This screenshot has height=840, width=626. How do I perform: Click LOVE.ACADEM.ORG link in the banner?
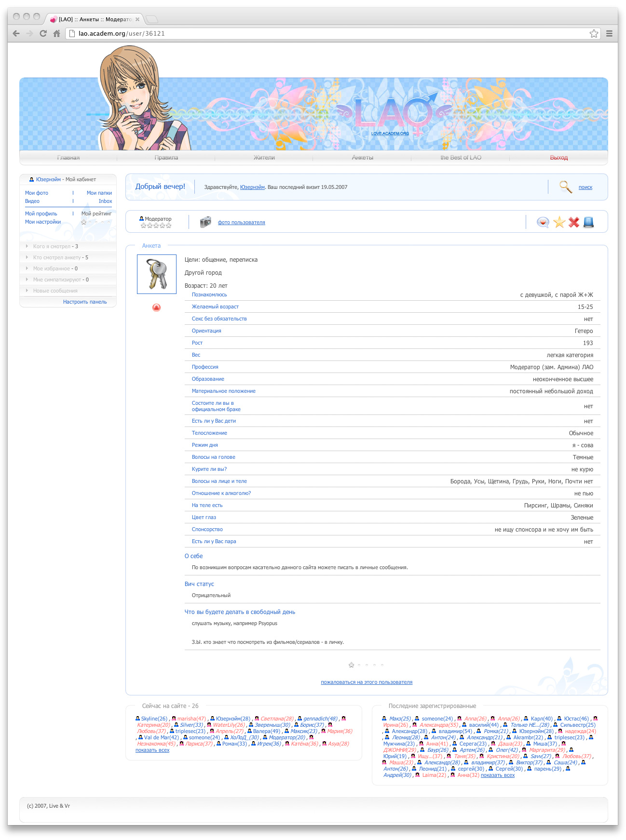tap(390, 133)
